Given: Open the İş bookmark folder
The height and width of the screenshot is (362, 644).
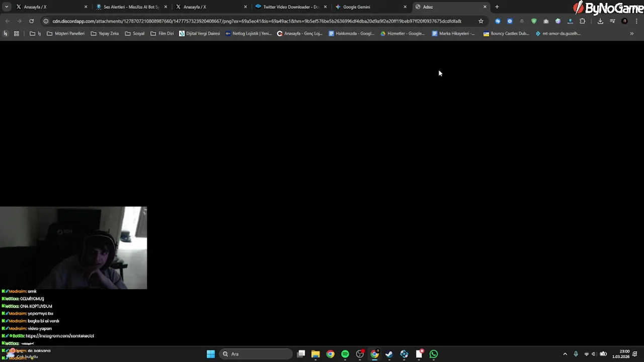Looking at the screenshot, I should [x=35, y=34].
